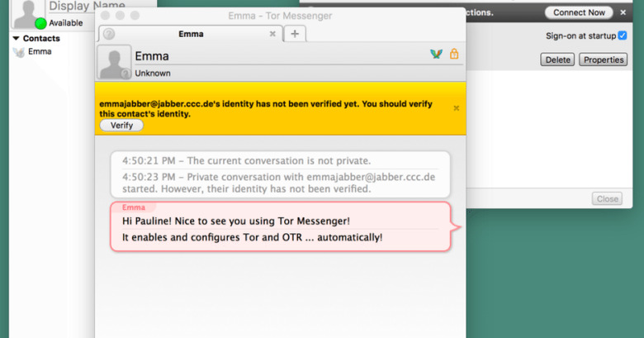
Task: Click Close in the accounts window
Action: click(x=607, y=199)
